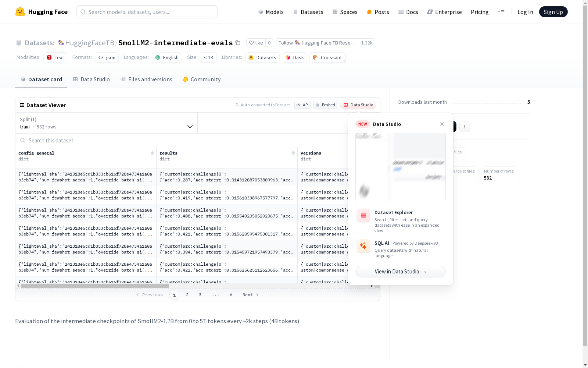The image size is (588, 368).
Task: Focus the Search this dataset field
Action: [182, 140]
